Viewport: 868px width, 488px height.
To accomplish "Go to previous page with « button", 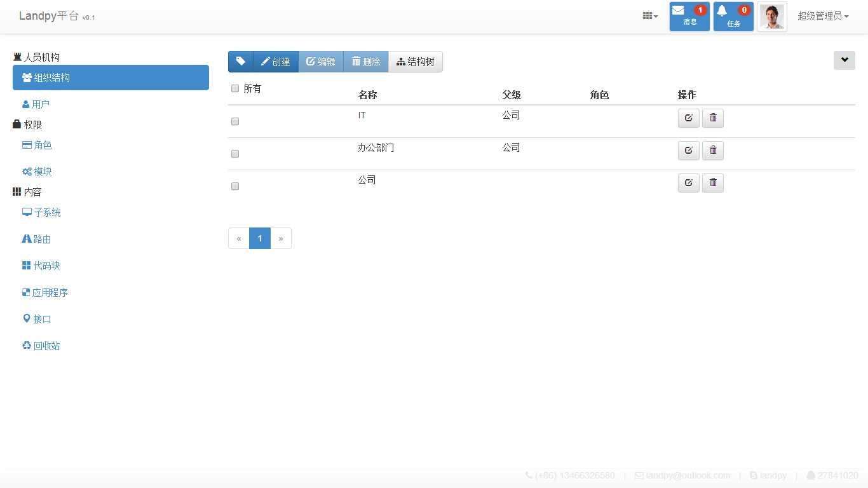I will point(239,238).
